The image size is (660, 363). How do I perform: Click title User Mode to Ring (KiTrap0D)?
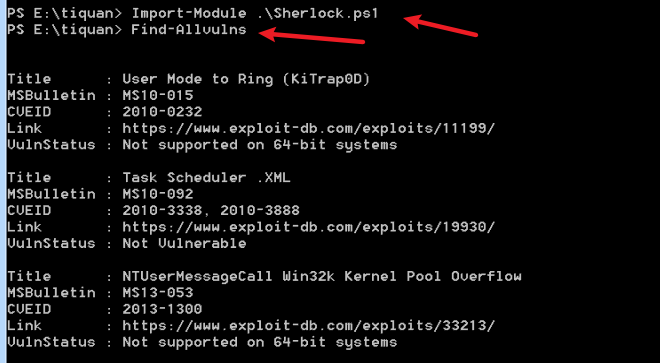[246, 79]
